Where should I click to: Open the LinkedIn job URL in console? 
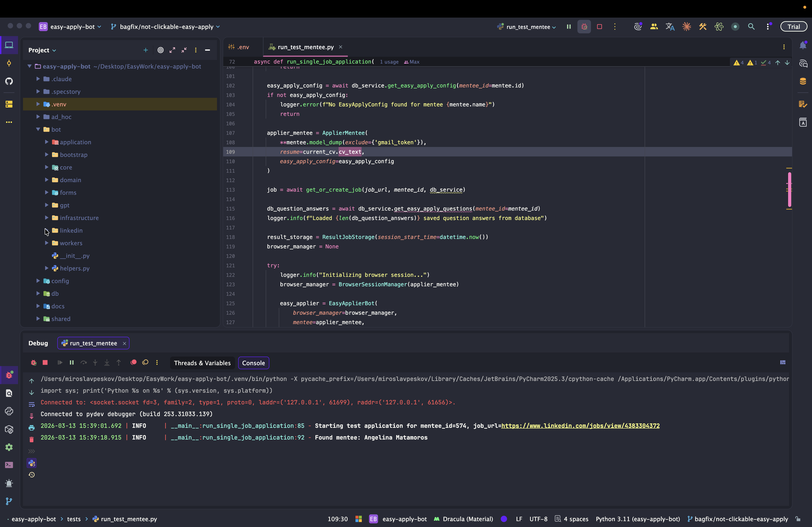(x=580, y=426)
